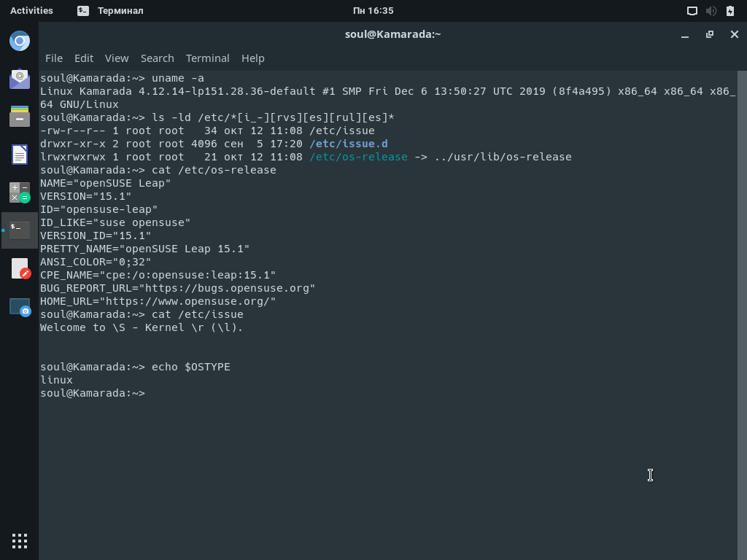Image resolution: width=747 pixels, height=560 pixels.
Task: Click the echo $OSTYPE command line
Action: point(135,367)
